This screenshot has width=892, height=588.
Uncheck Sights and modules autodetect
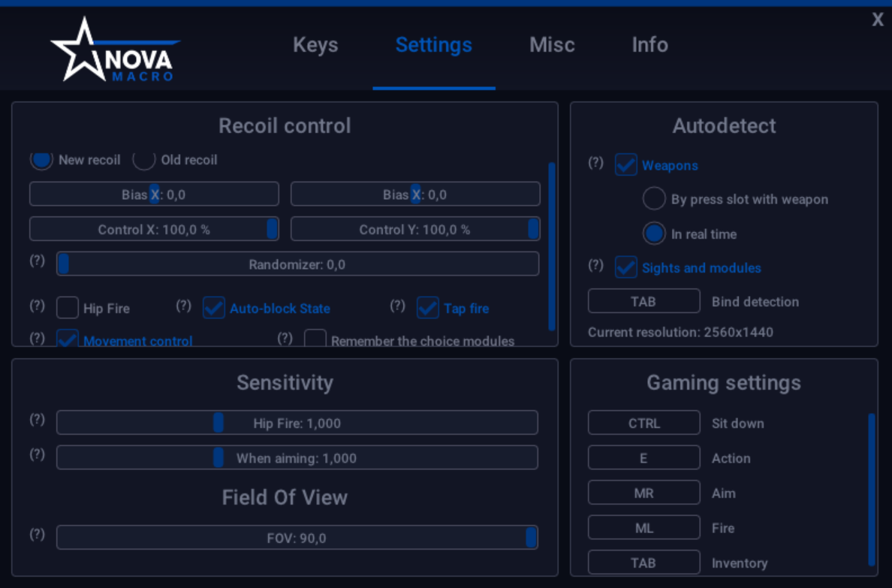click(x=625, y=267)
